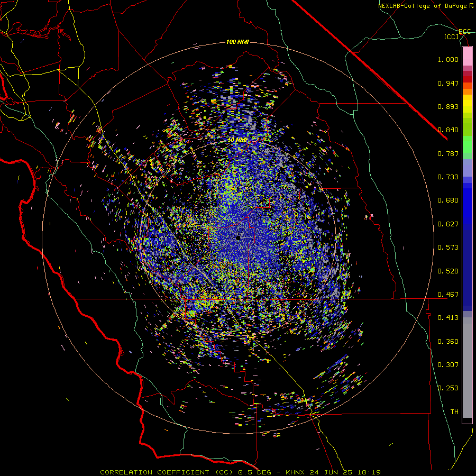This screenshot has height=476, width=476.
Task: Click the 50 NMI range ring label
Action: pyautogui.click(x=237, y=140)
